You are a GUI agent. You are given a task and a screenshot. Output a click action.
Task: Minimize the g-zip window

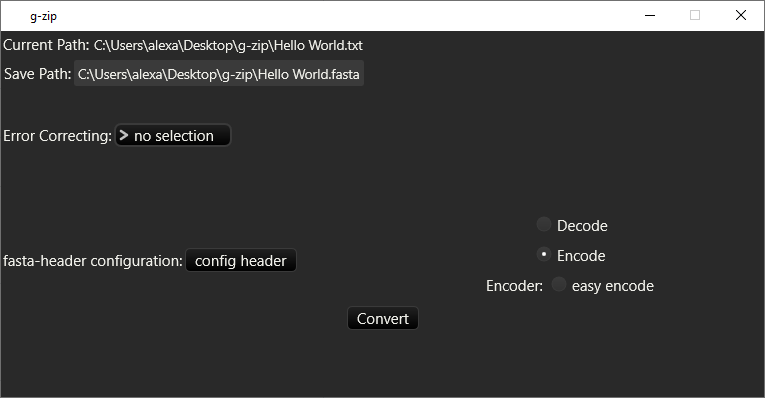click(x=650, y=16)
